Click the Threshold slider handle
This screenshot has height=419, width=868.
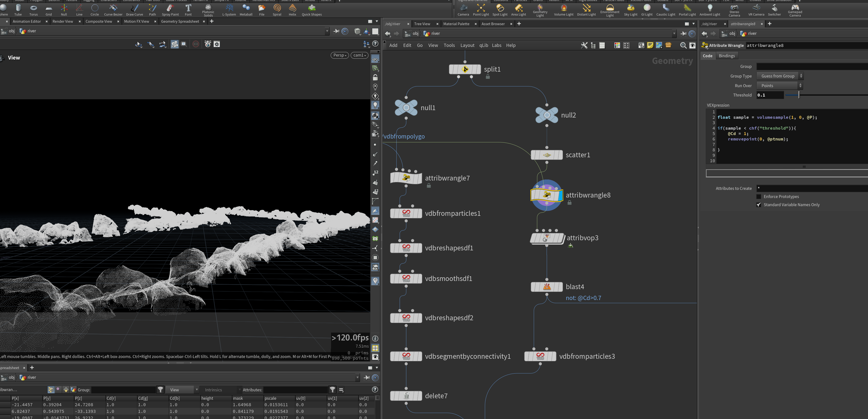point(799,95)
